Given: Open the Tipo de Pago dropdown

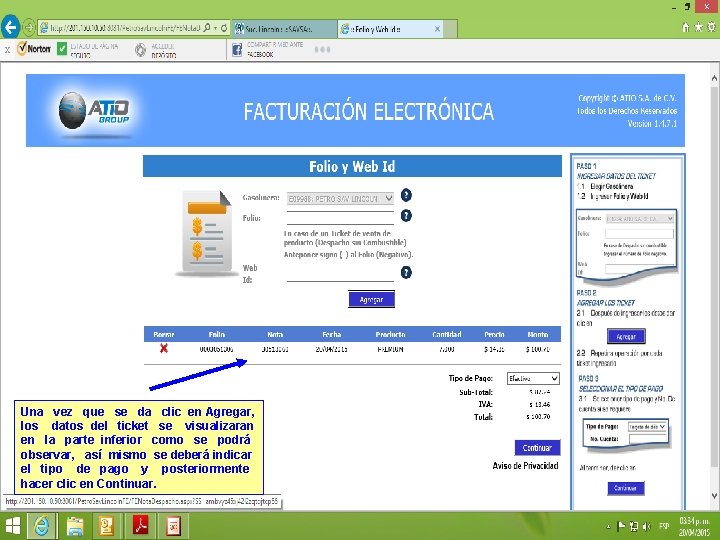Looking at the screenshot, I should coord(533,378).
